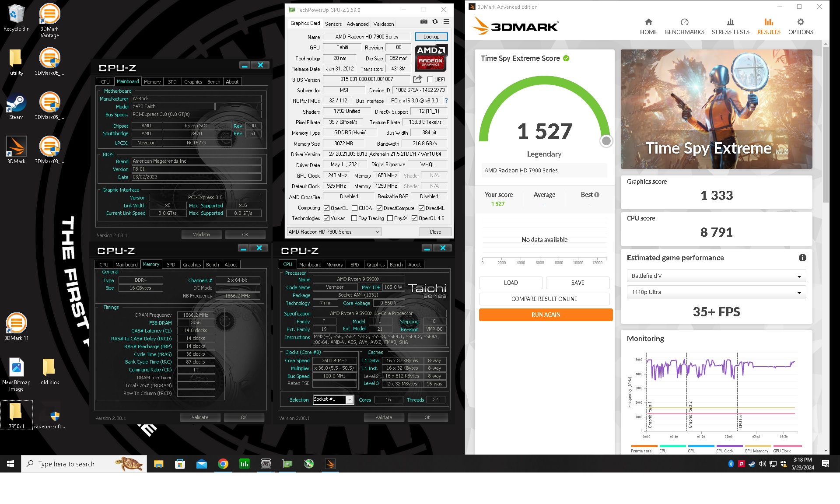This screenshot has width=840, height=504.
Task: Toggle the OpenCL checkbox
Action: pos(326,208)
